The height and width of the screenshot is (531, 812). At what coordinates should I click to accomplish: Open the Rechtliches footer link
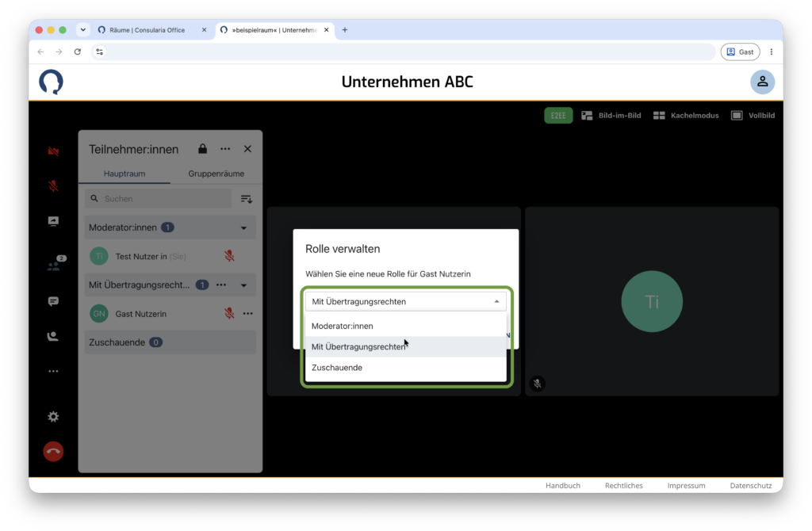624,486
